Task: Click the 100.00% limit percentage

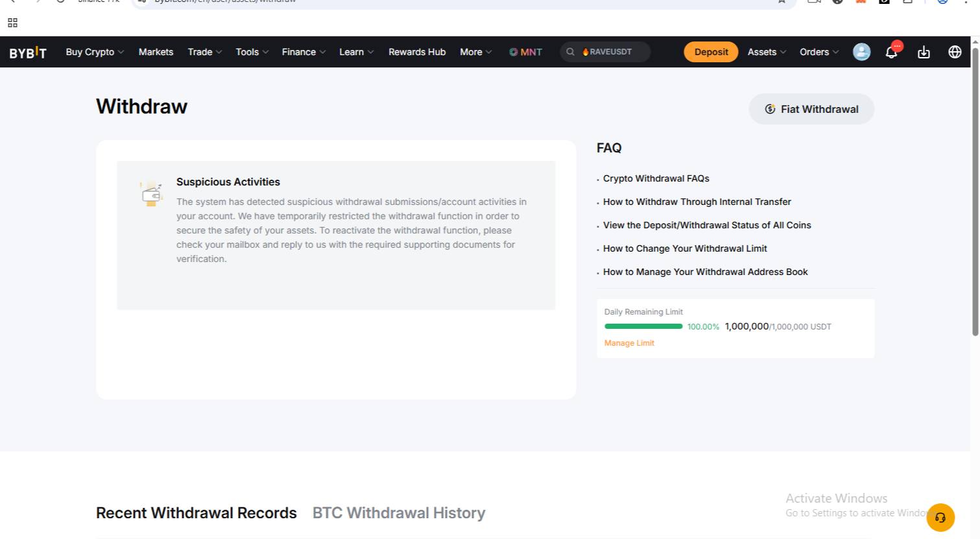Action: (703, 327)
